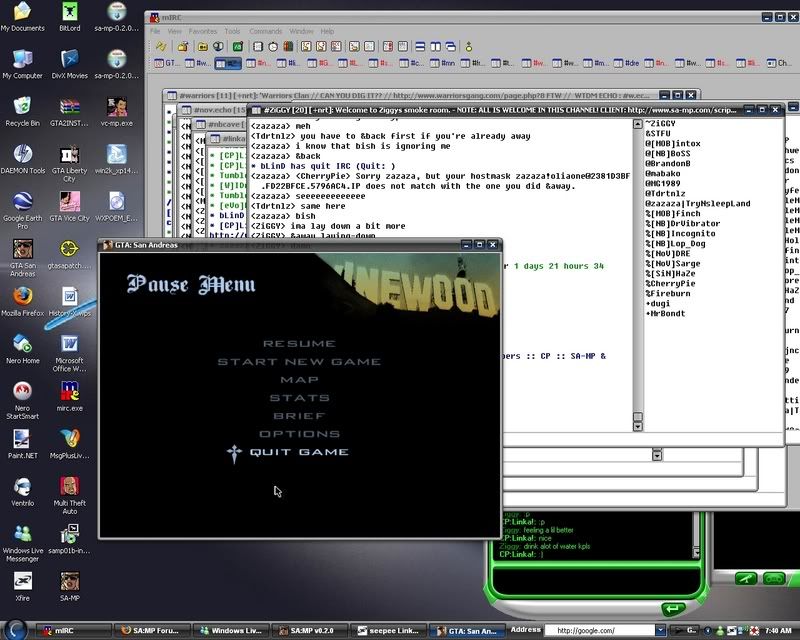800x640 pixels.
Task: Click RESUME in the GTA Pause Menu
Action: (x=299, y=344)
